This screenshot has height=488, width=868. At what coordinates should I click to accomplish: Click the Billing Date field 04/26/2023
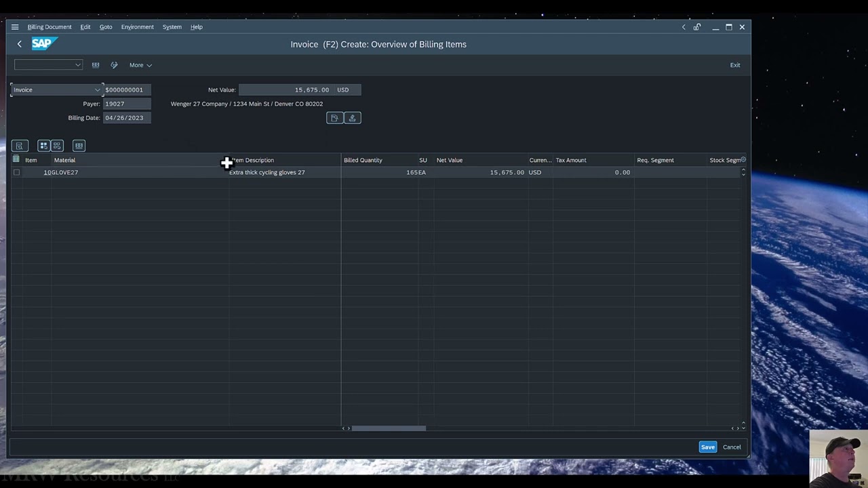pyautogui.click(x=127, y=118)
